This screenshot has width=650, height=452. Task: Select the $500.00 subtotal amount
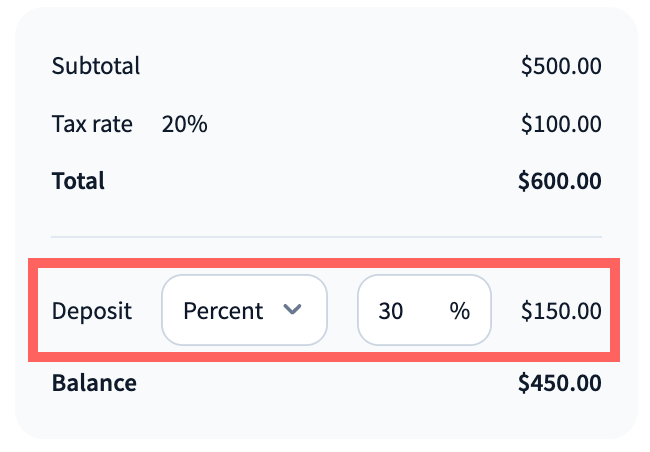point(561,67)
